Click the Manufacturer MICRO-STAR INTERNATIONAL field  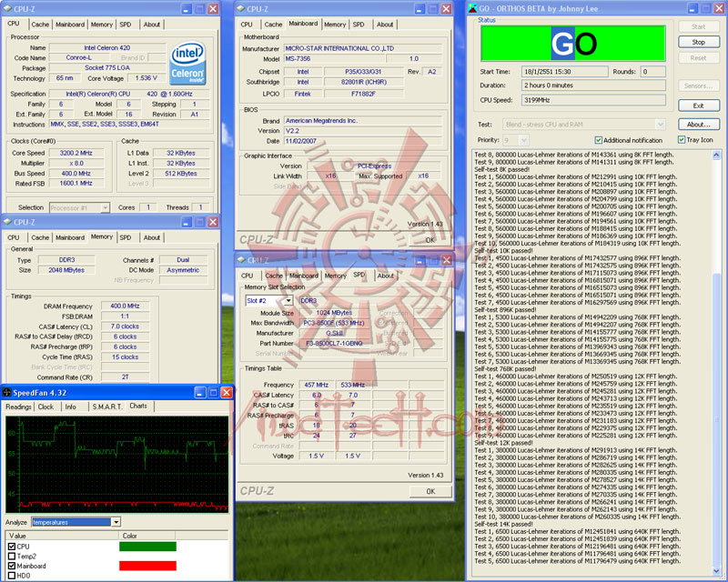point(362,48)
